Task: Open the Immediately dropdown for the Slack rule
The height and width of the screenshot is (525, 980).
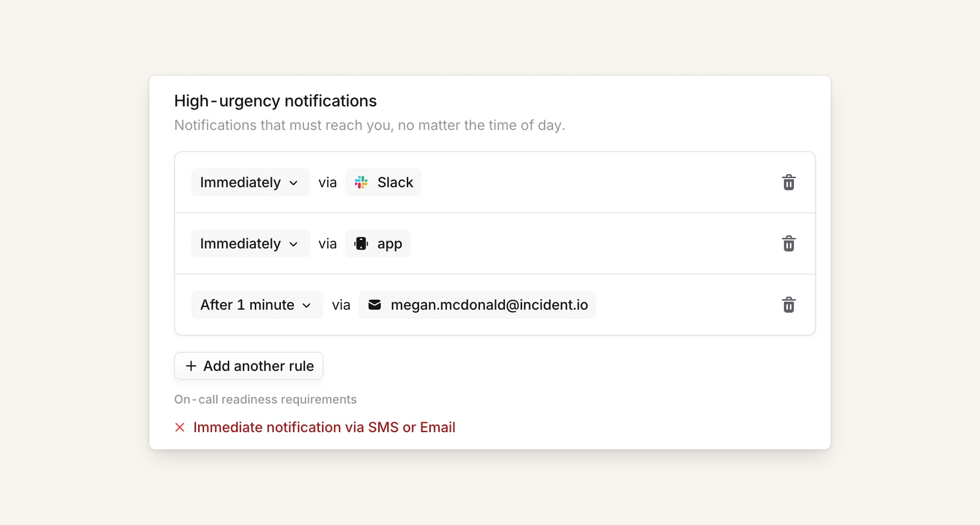Action: (x=250, y=182)
